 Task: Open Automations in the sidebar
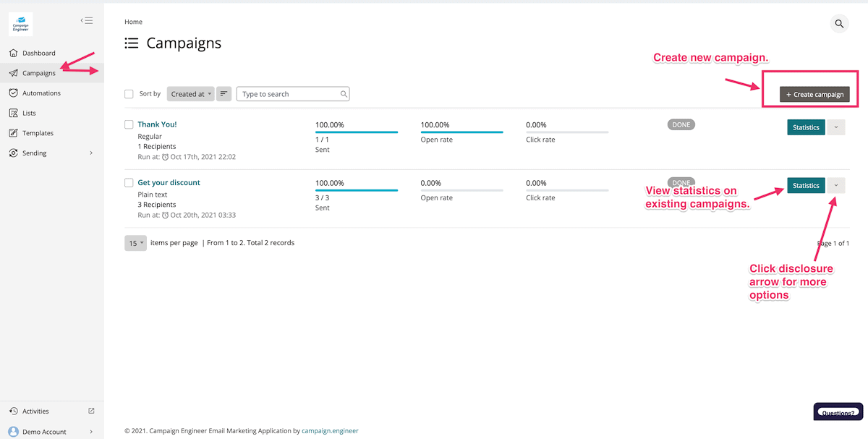tap(41, 93)
